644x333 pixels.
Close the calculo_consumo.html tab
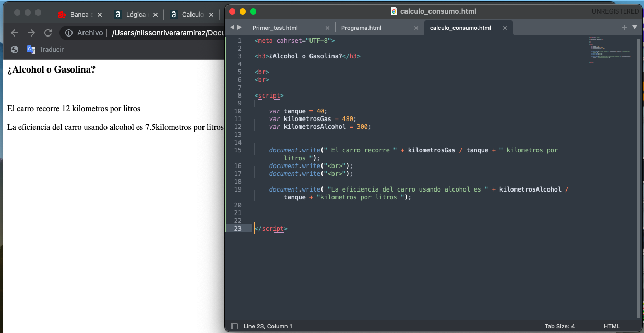[x=505, y=28]
